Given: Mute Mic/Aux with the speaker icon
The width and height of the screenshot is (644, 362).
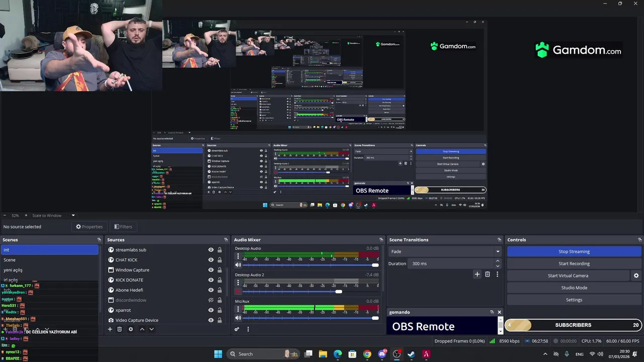Looking at the screenshot, I should pyautogui.click(x=238, y=318).
